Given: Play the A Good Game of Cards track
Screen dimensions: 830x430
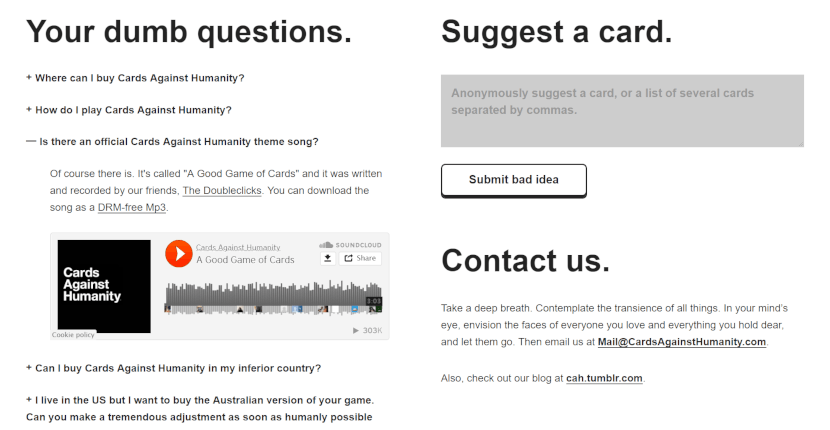Looking at the screenshot, I should [x=178, y=254].
